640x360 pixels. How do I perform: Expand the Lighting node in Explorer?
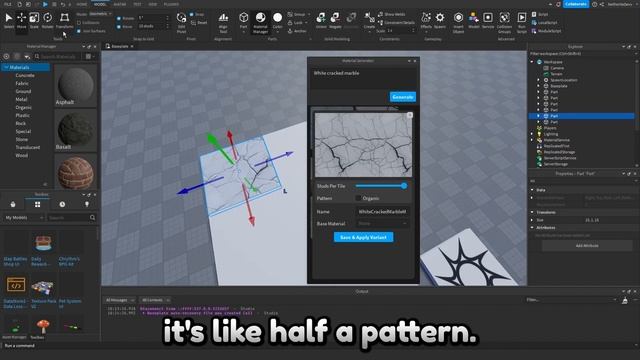532,134
